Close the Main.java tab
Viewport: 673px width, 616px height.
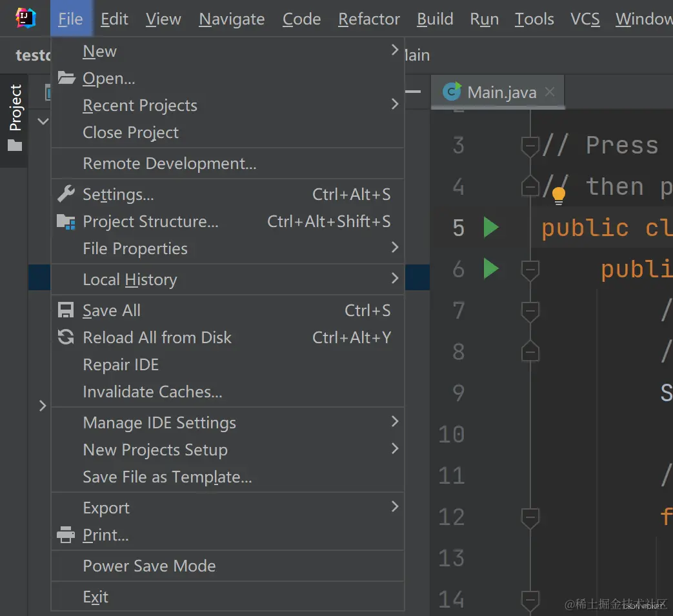[549, 92]
